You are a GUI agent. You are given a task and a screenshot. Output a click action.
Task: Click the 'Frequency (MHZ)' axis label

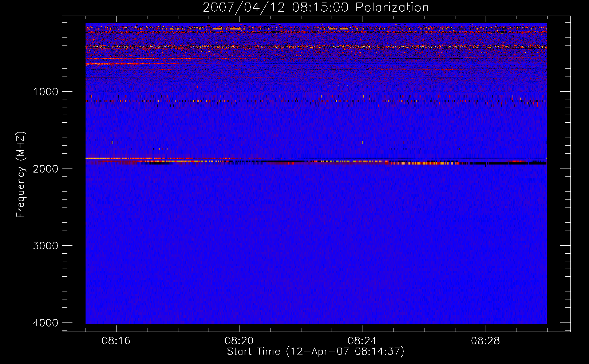21,175
